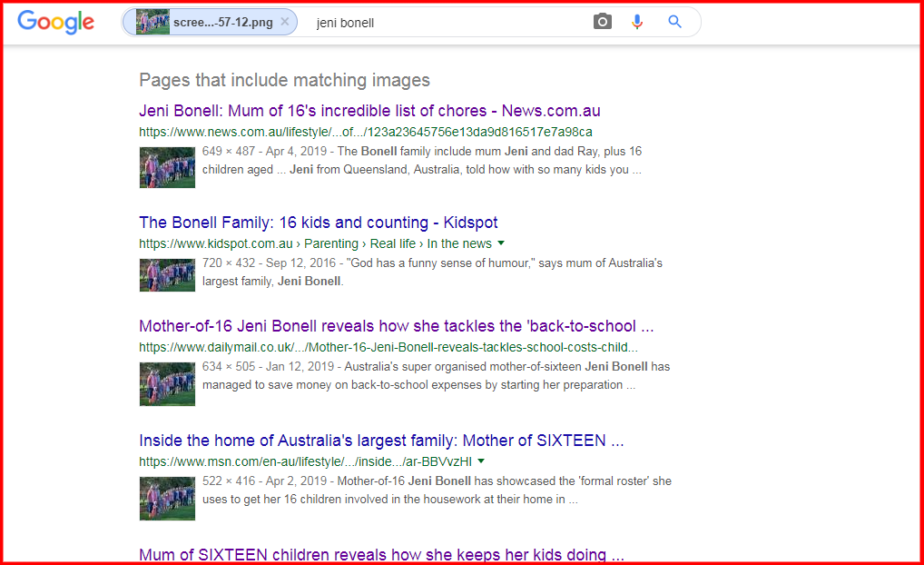Click the dailymail.co.uk green URL text
924x565 pixels.
[x=388, y=347]
